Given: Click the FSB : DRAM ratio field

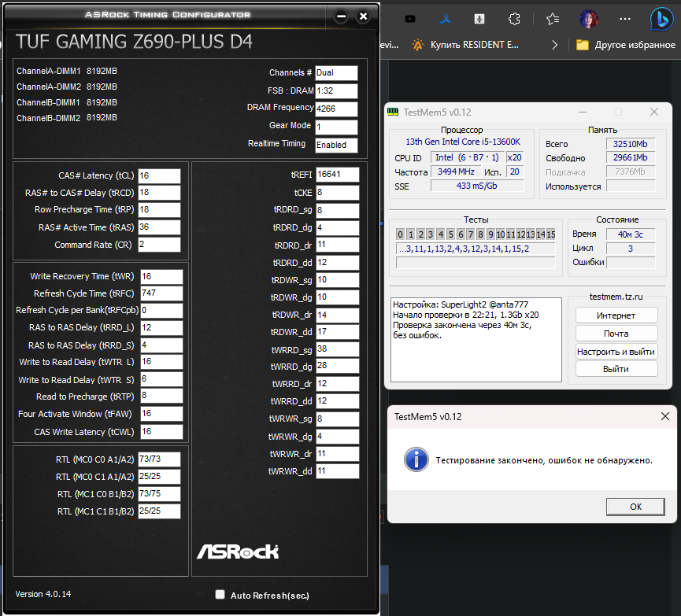Looking at the screenshot, I should click(x=336, y=91).
